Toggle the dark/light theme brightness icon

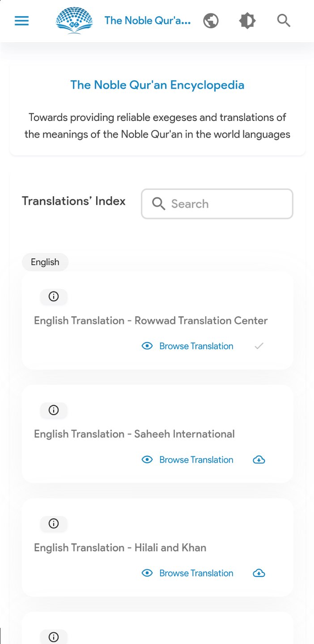pyautogui.click(x=247, y=21)
